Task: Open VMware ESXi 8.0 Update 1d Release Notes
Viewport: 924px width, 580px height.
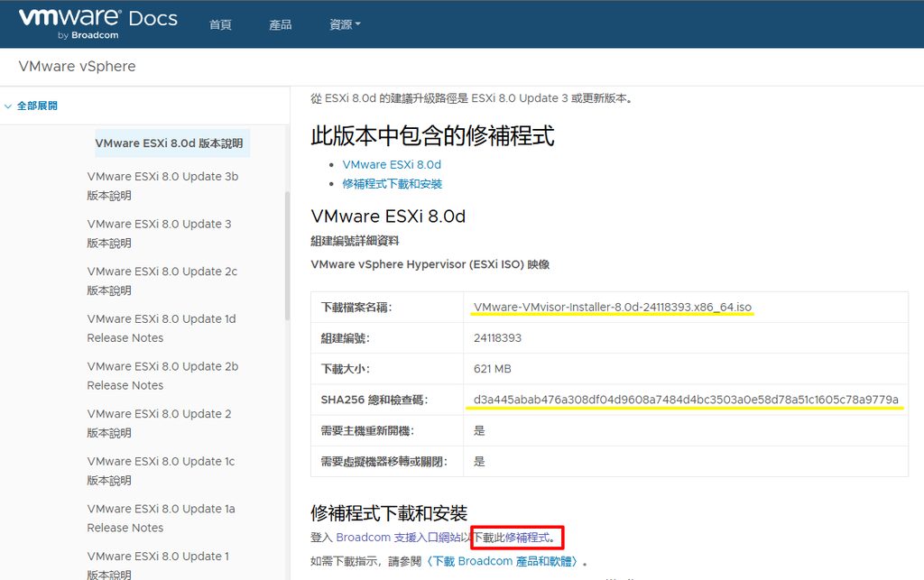Action: (162, 328)
